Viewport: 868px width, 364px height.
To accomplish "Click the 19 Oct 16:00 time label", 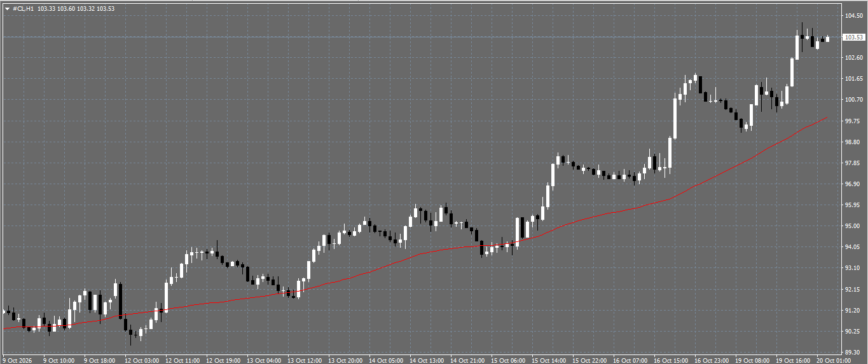I will (794, 360).
